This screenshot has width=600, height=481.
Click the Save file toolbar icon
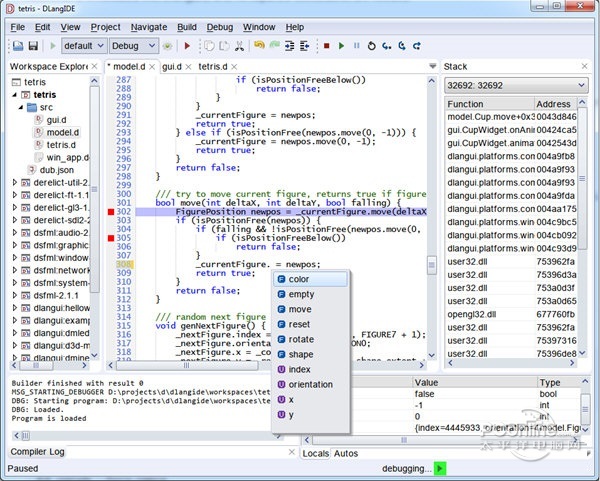pyautogui.click(x=33, y=46)
